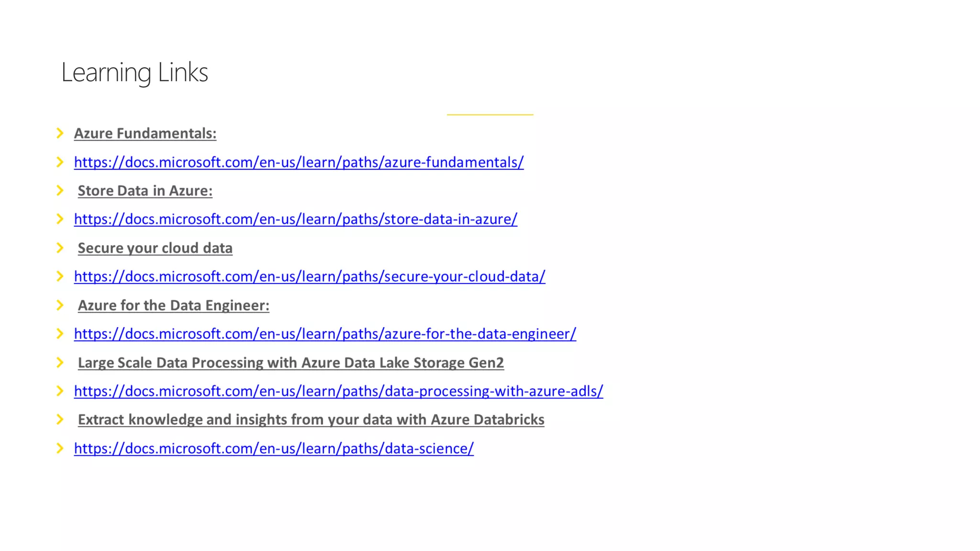Click the chevron bullet beside Large Scale Data Processing
Screen dimensions: 980x551
point(60,363)
